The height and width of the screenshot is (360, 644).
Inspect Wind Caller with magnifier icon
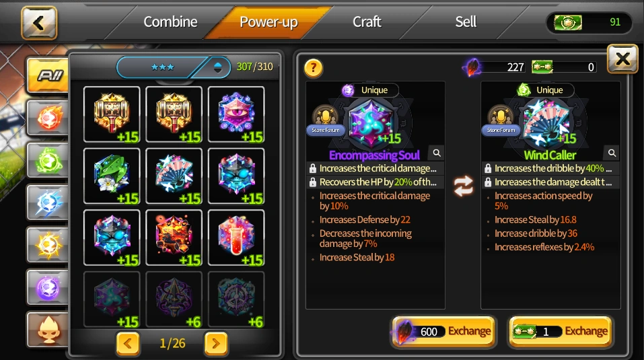click(612, 153)
